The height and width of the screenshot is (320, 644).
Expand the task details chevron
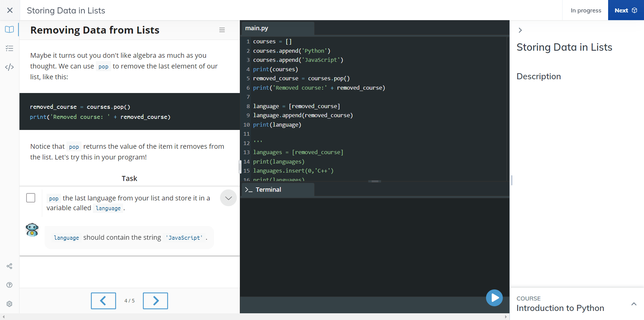(228, 198)
